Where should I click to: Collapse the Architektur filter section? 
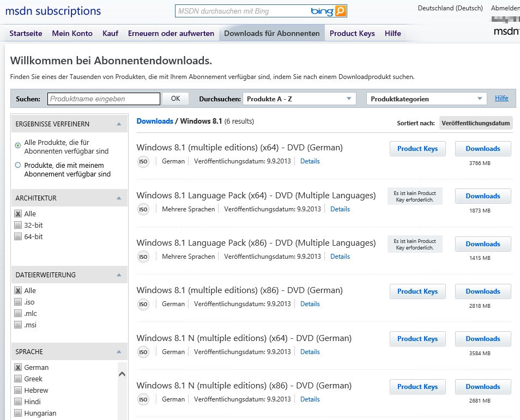click(x=119, y=198)
